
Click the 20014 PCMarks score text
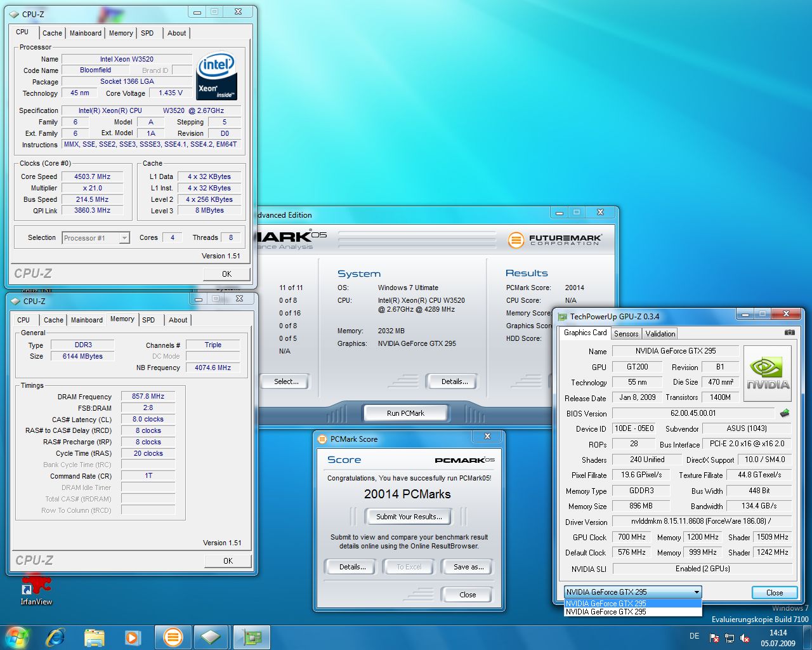(x=407, y=494)
